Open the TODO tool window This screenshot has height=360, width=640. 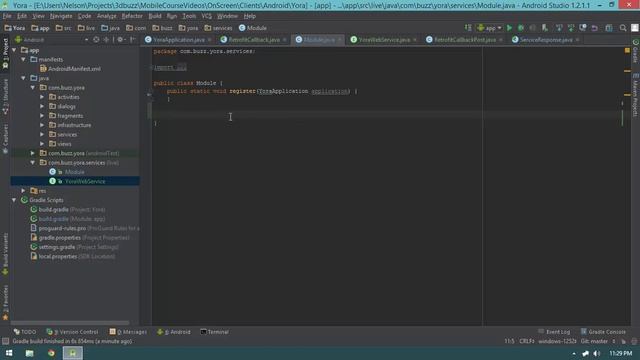point(25,332)
